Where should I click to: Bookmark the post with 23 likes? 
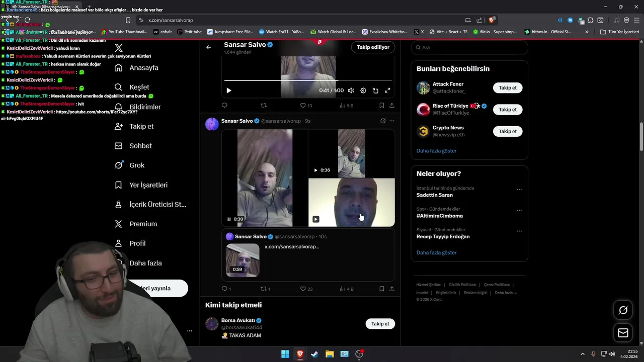pyautogui.click(x=381, y=289)
